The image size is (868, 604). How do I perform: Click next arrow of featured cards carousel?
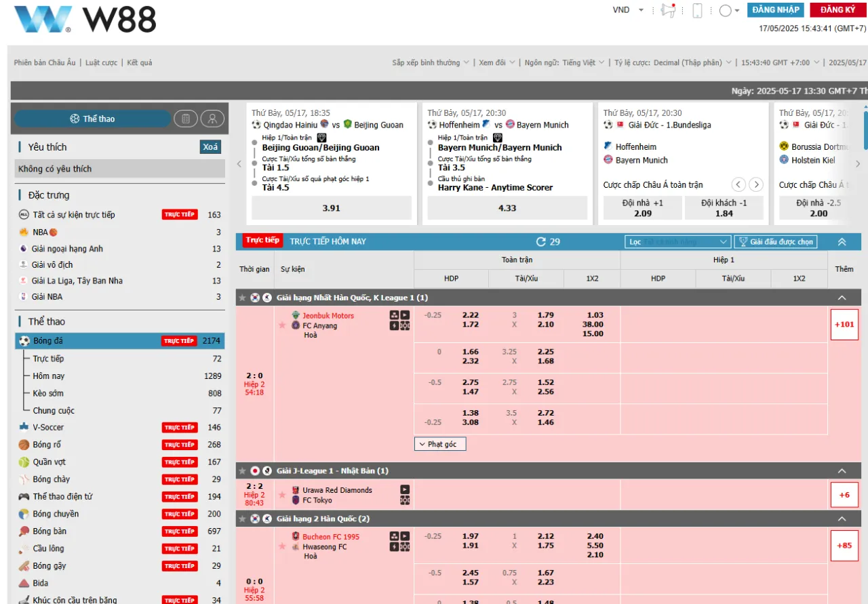[x=858, y=163]
